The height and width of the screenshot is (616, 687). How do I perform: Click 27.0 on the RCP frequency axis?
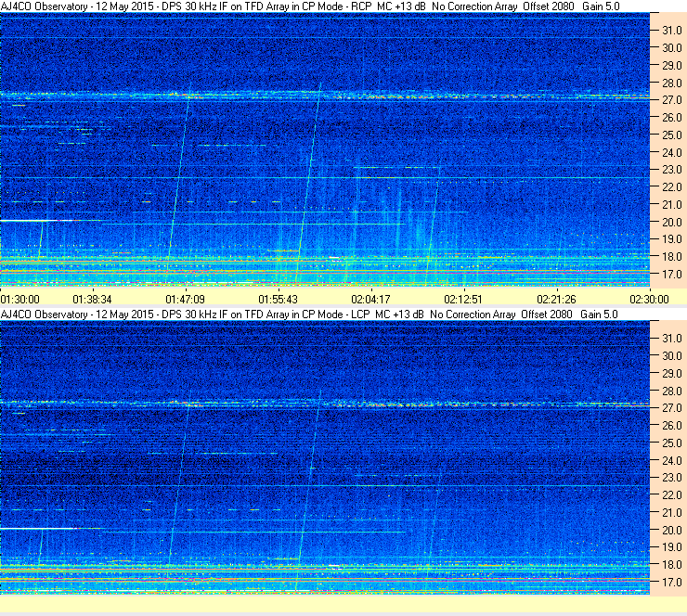[x=671, y=100]
